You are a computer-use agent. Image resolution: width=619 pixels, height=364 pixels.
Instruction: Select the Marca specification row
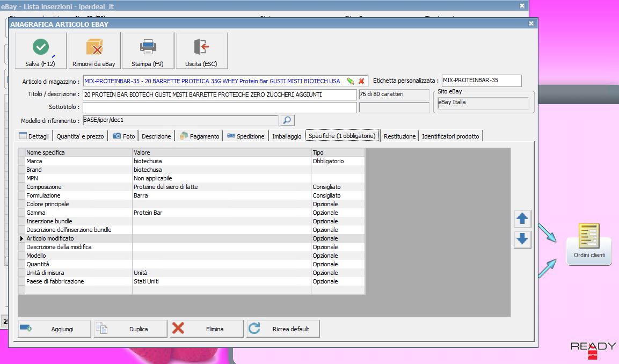[191, 161]
